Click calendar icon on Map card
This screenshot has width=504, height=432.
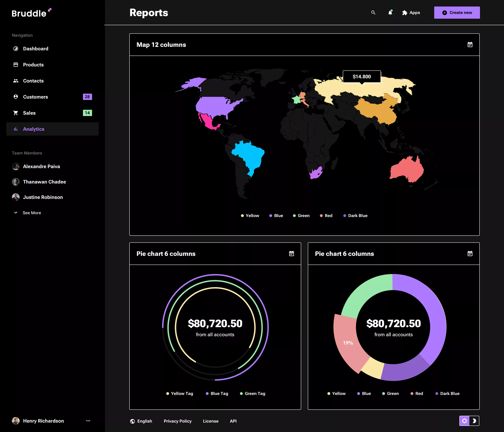pos(470,45)
